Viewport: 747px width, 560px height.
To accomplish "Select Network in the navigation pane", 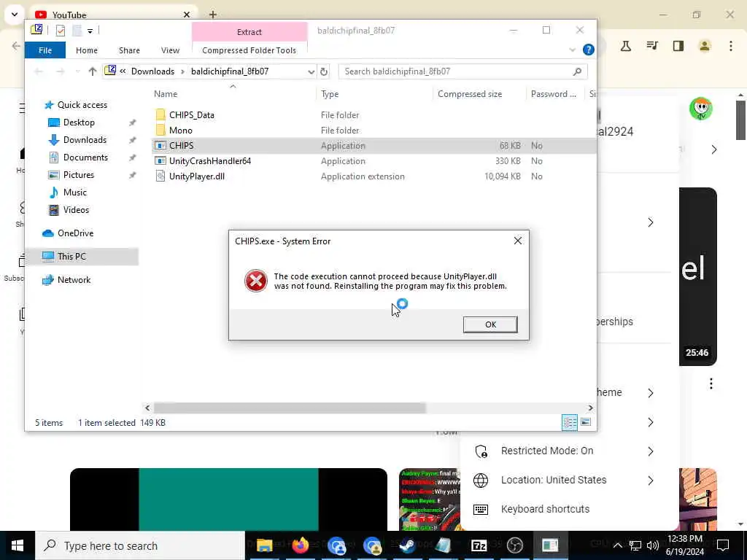I will pos(74,280).
